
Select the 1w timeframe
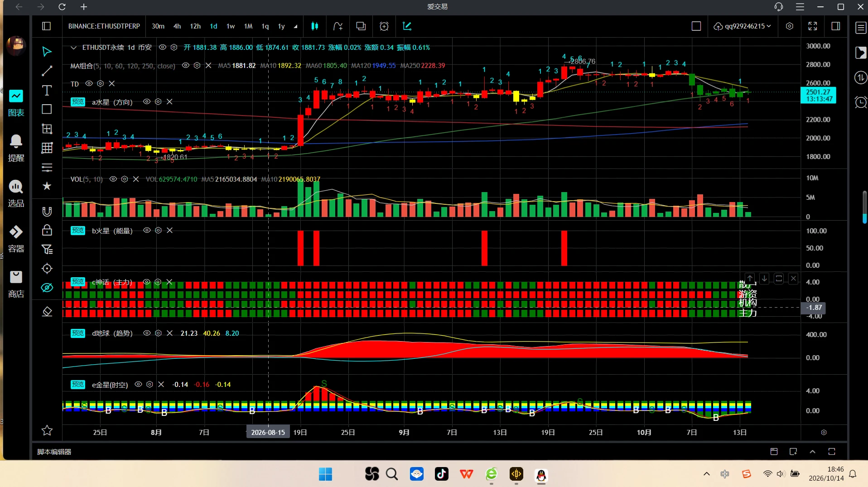[231, 26]
